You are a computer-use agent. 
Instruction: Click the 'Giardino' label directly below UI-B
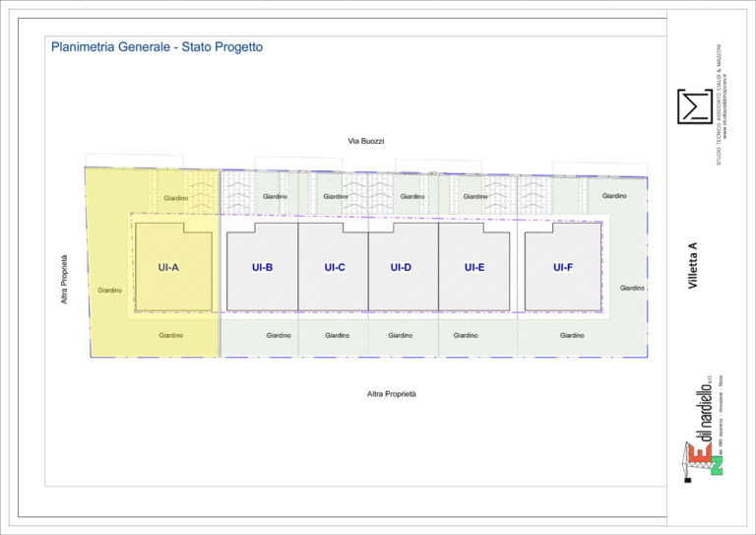coord(279,335)
